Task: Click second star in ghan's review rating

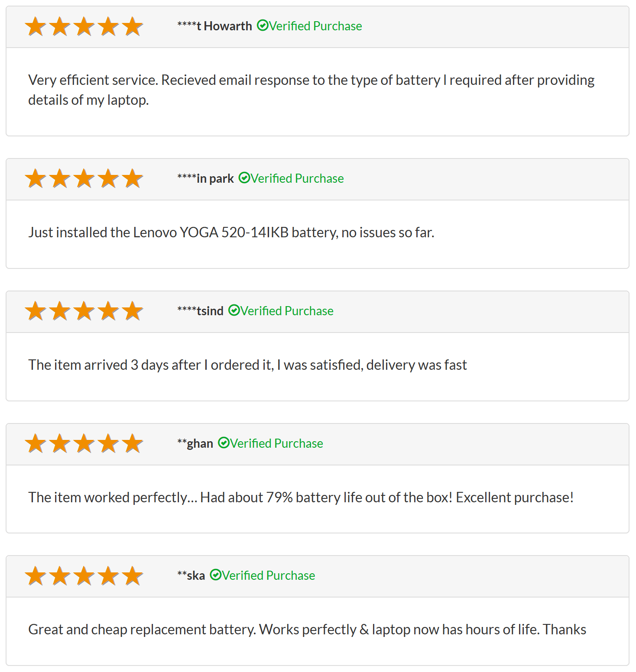Action: [x=60, y=444]
